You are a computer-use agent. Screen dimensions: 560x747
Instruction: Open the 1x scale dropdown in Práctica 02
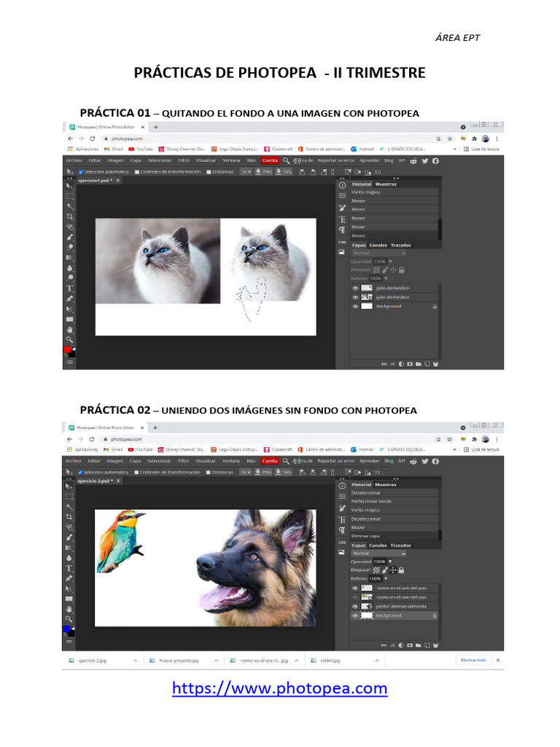pos(245,473)
